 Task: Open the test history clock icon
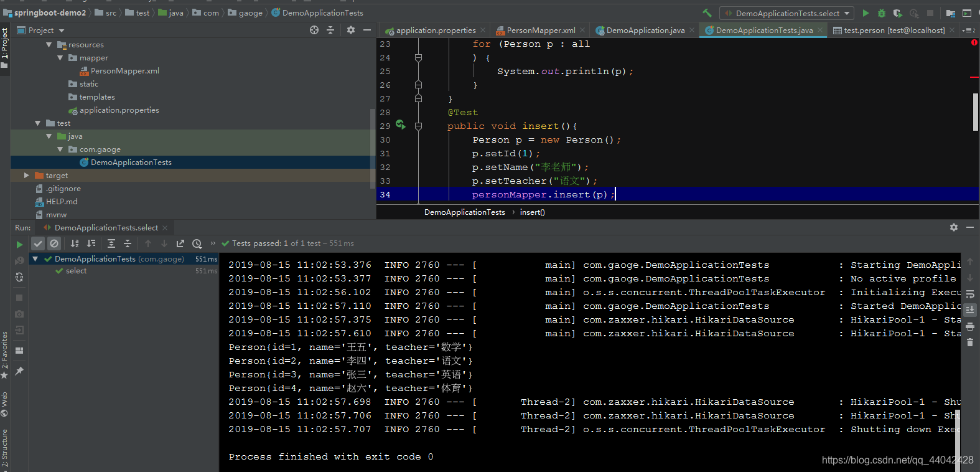pyautogui.click(x=197, y=243)
